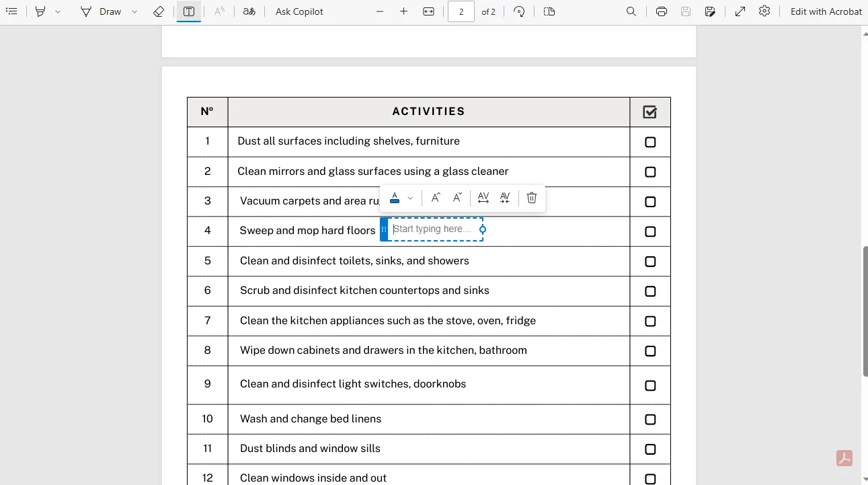This screenshot has width=868, height=485.
Task: Click 'Dust all surfaces including shelves, furniture'
Action: tap(348, 141)
